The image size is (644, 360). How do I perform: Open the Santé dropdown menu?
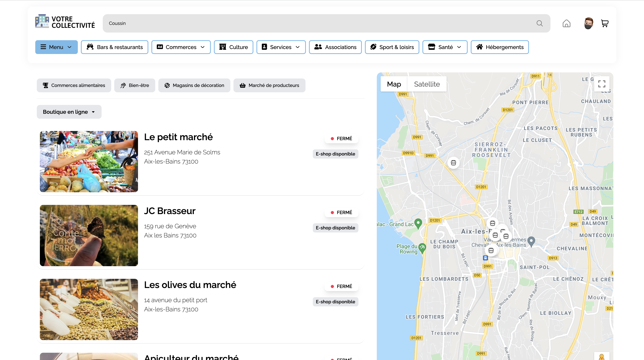[445, 47]
